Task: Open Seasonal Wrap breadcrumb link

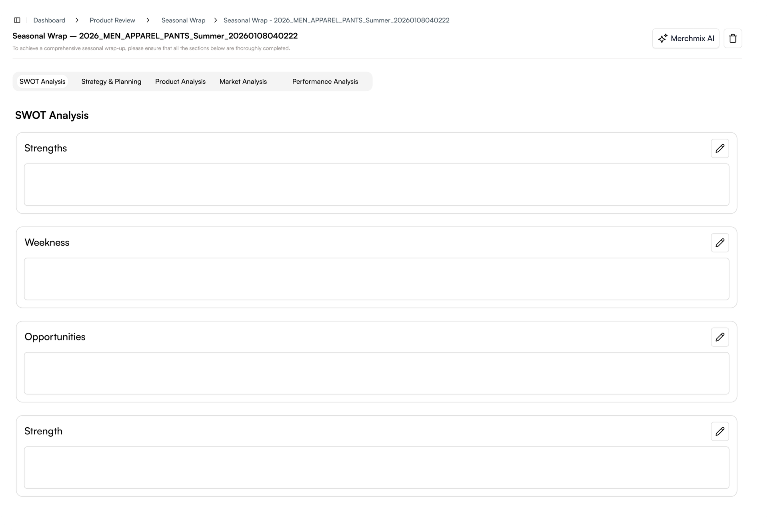Action: pyautogui.click(x=183, y=20)
